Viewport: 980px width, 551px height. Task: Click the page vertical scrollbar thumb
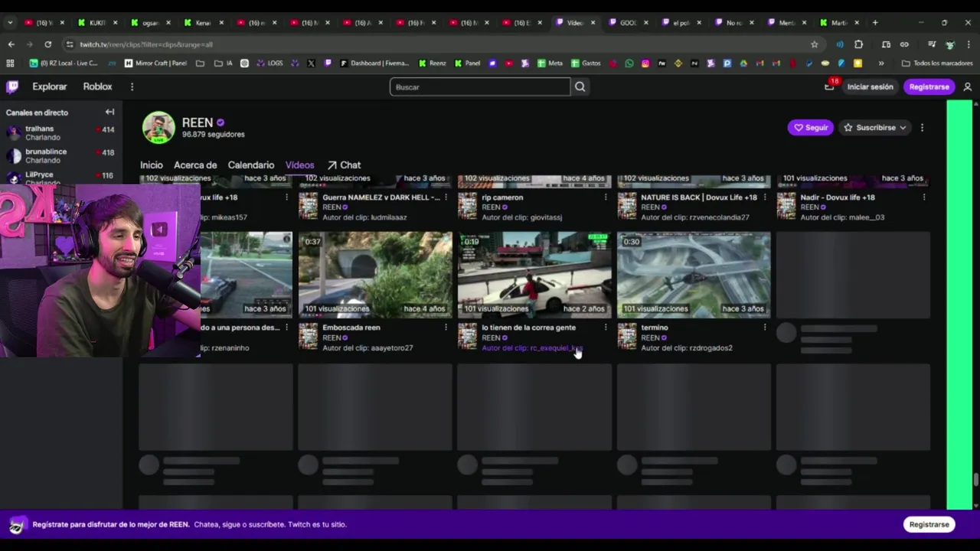[975, 480]
